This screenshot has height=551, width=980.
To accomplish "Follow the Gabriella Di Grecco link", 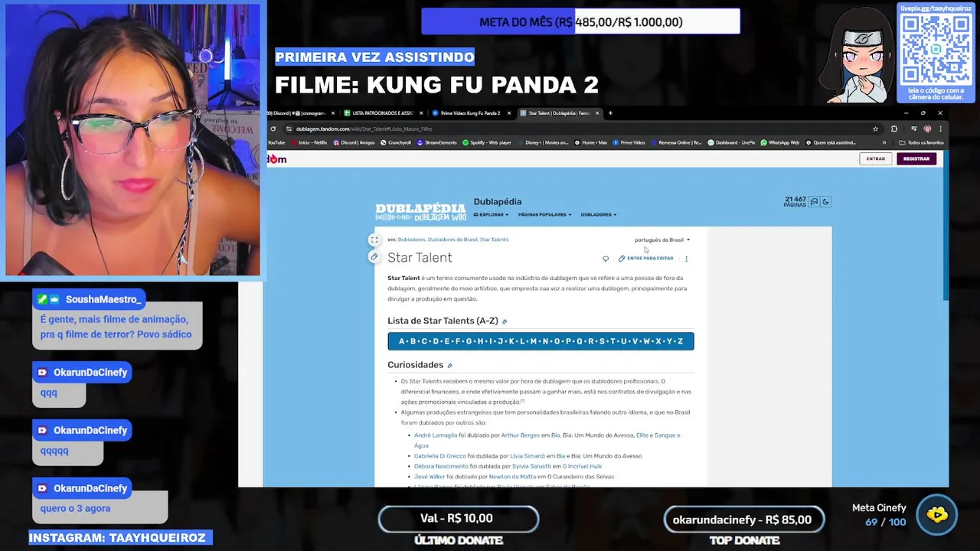I will coord(439,456).
